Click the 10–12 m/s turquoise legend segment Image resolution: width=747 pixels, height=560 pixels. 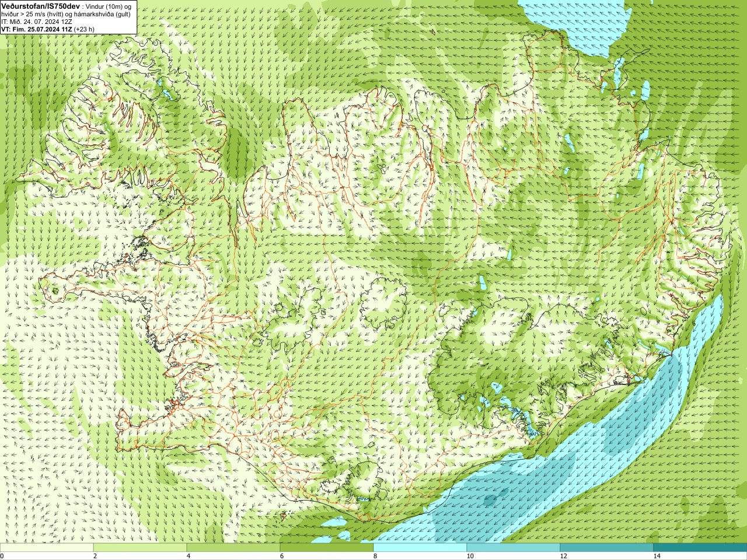[x=514, y=548]
